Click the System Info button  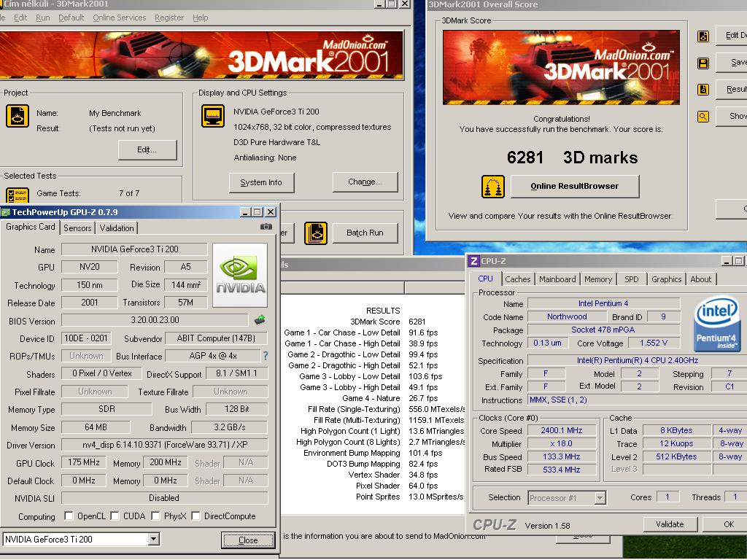261,182
